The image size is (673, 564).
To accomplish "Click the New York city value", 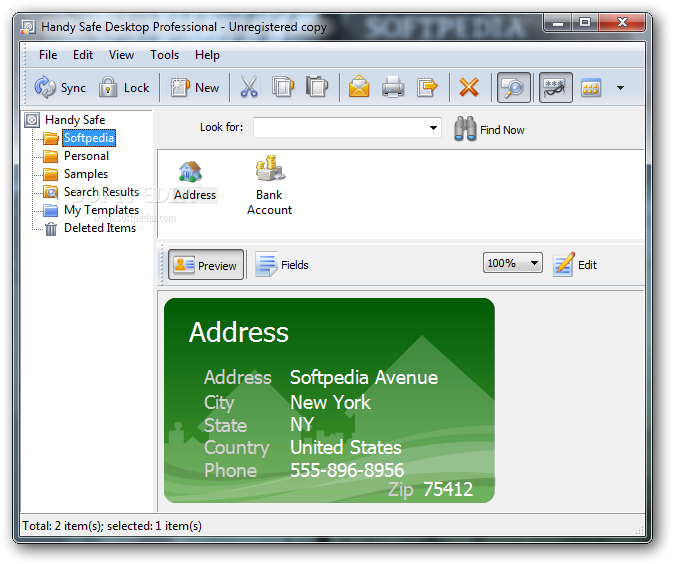I will click(330, 402).
